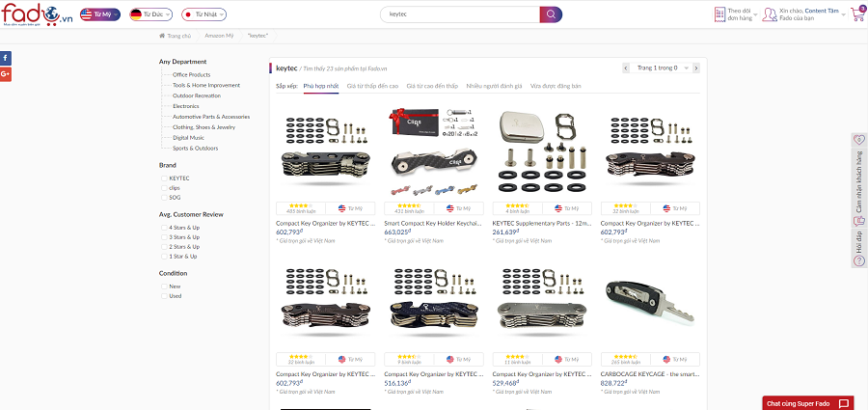Click the Japan flag in Từ Nhật selector

pos(188,14)
